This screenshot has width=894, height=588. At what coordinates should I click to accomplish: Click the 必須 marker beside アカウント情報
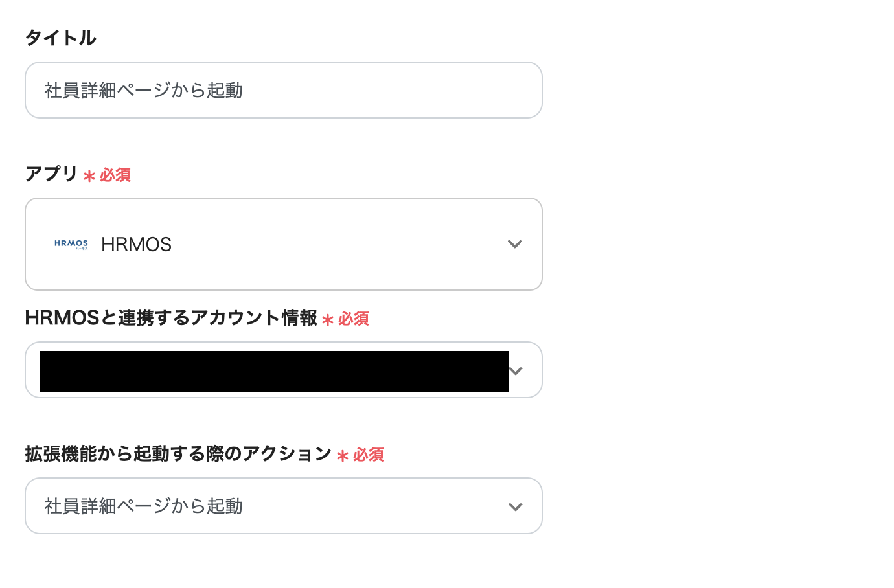pyautogui.click(x=354, y=319)
